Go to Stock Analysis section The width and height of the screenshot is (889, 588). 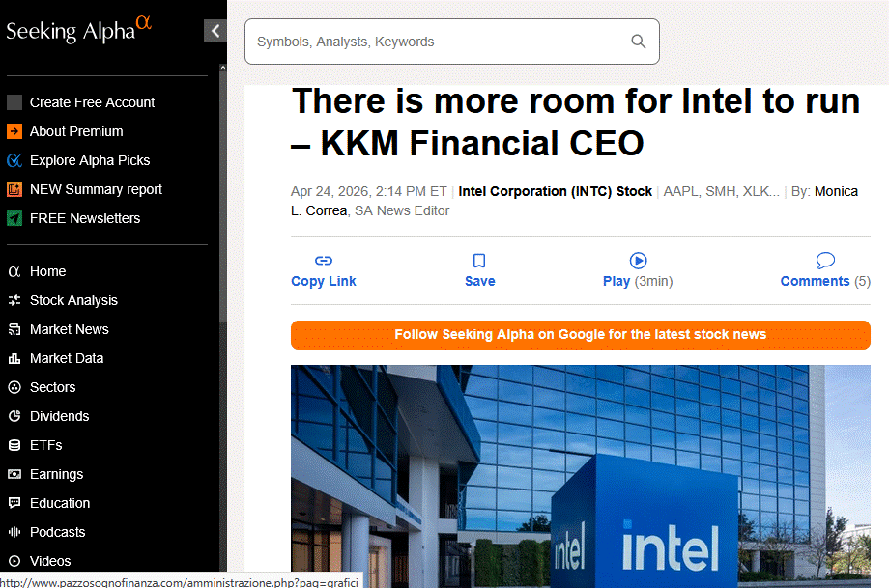[x=73, y=300]
